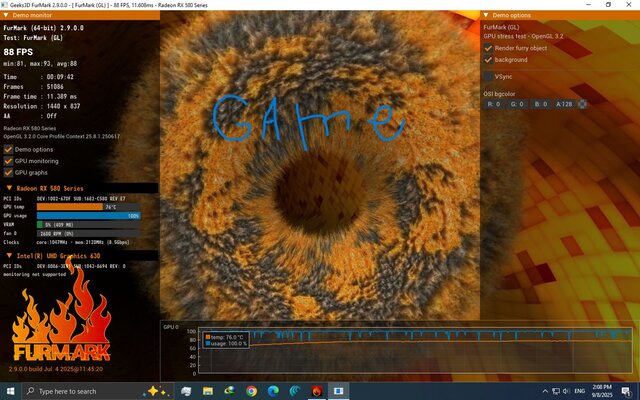
Task: Click the Resolution 1440 x 837 line
Action: (x=42, y=106)
